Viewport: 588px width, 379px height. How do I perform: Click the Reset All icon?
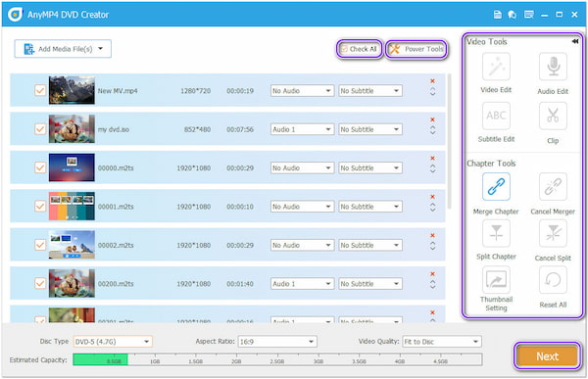(x=553, y=280)
